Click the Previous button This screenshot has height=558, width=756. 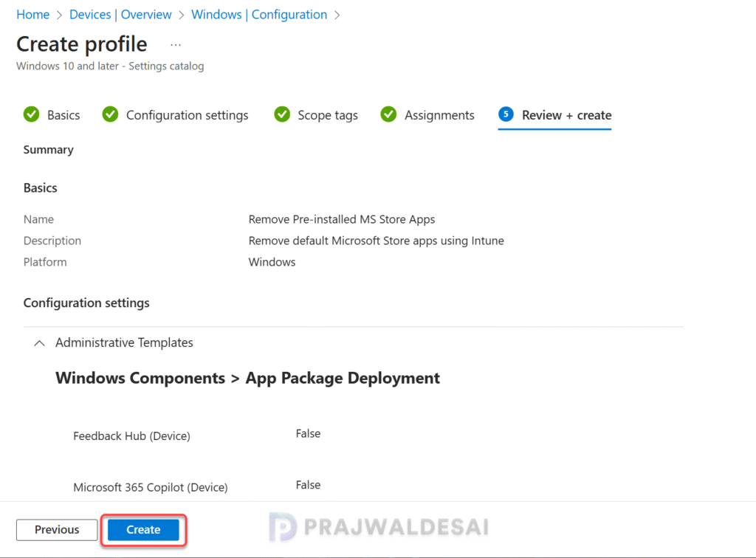57,529
